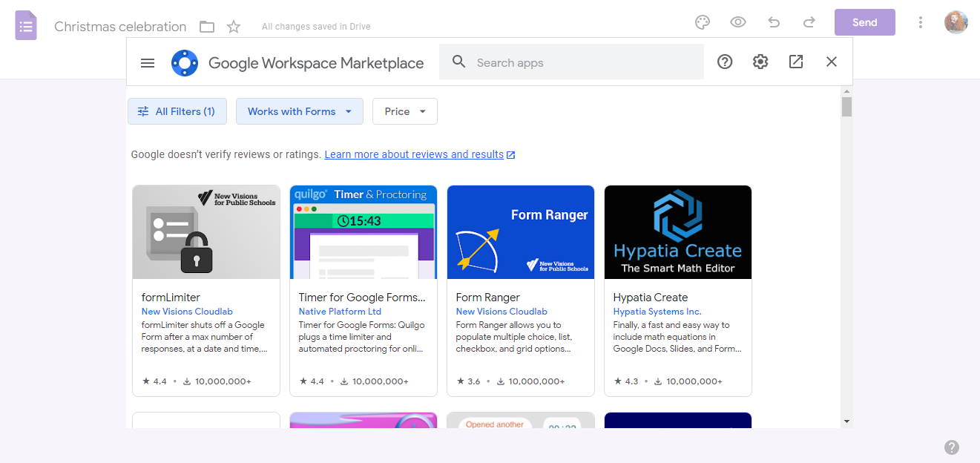Open Marketplace in a new window
The image size is (980, 463).
(x=796, y=62)
